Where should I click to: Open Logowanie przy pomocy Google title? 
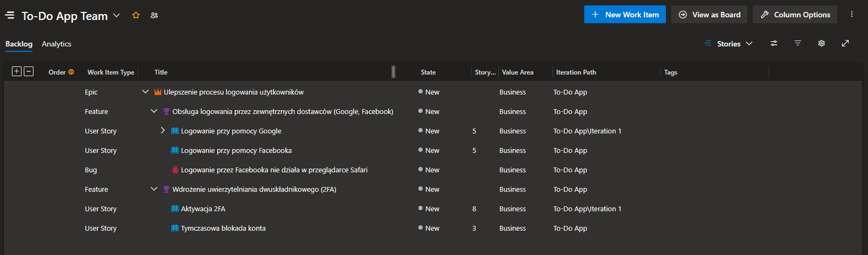(x=231, y=131)
